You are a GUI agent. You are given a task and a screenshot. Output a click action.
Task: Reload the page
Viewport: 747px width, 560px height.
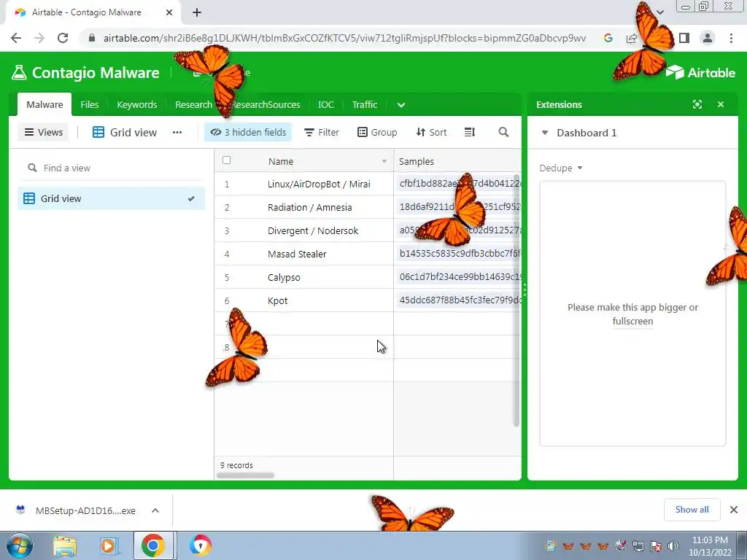coord(63,38)
